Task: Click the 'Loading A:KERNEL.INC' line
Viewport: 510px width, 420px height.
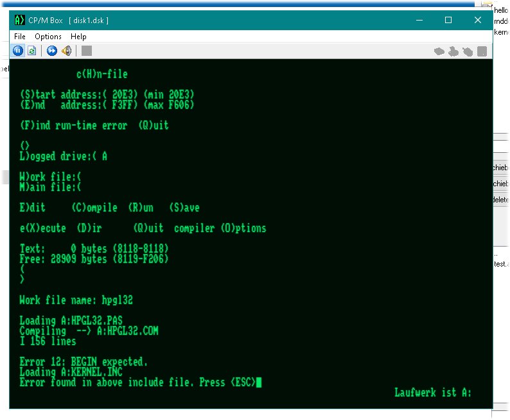Action: pos(71,372)
